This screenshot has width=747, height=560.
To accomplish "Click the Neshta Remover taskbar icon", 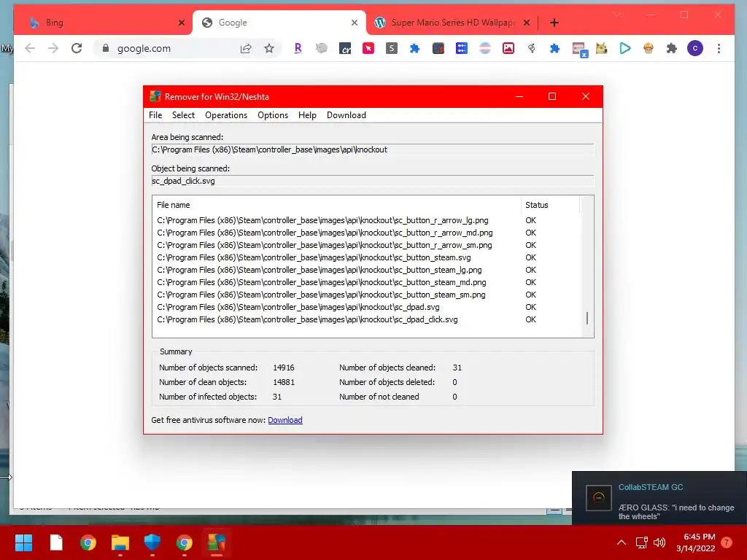I will 216,542.
